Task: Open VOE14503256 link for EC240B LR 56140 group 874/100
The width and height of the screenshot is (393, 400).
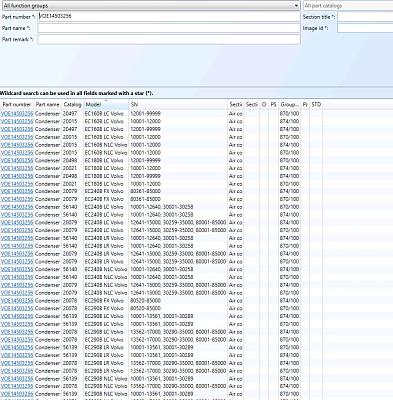Action: (x=17, y=238)
